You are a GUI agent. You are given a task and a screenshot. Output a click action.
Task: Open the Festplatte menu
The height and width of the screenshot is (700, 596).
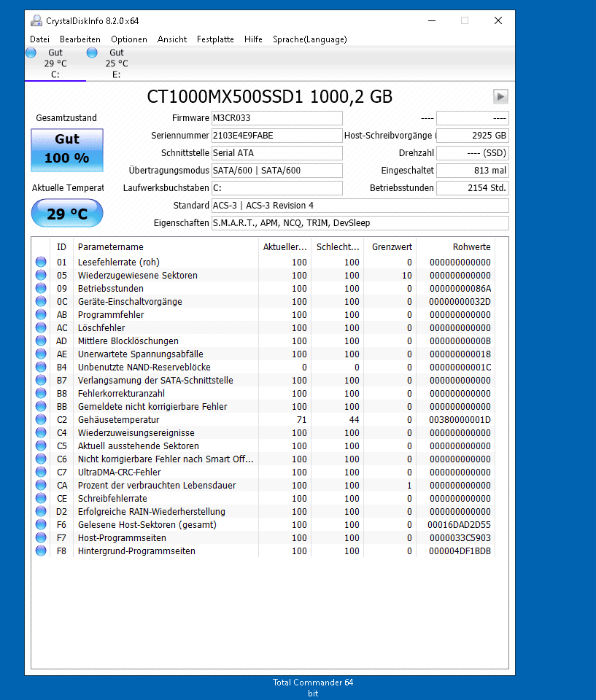point(215,39)
